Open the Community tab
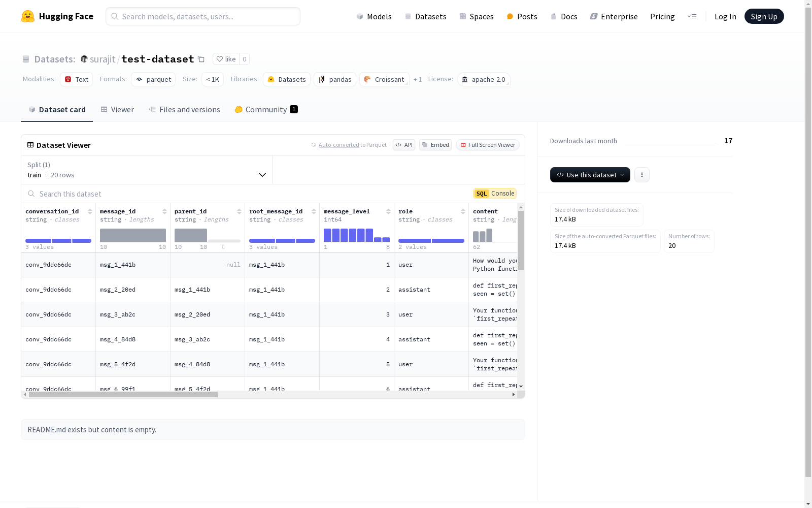The width and height of the screenshot is (812, 508). coord(266,109)
